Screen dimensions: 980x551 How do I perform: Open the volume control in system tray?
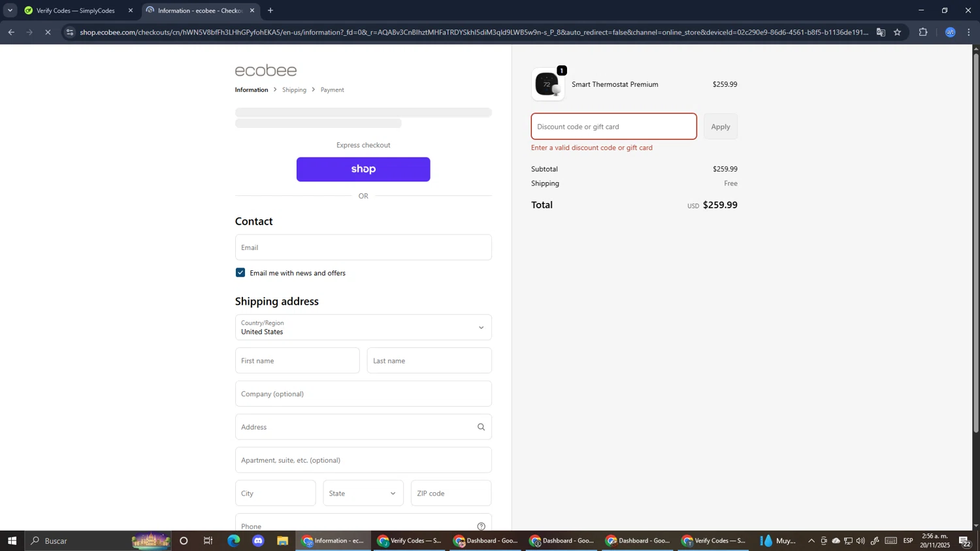[860, 541]
